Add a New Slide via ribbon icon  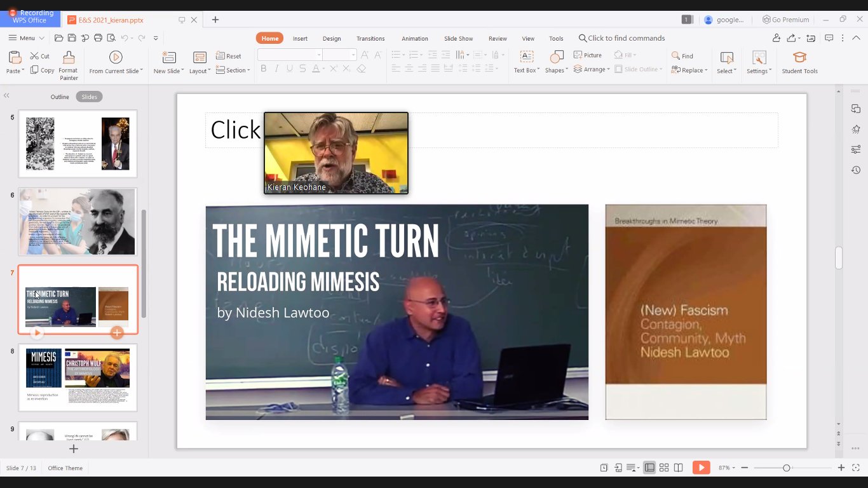click(168, 58)
